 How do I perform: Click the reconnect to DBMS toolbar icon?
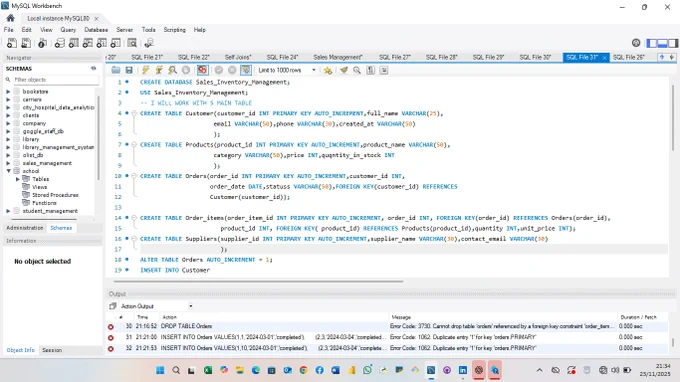(149, 43)
